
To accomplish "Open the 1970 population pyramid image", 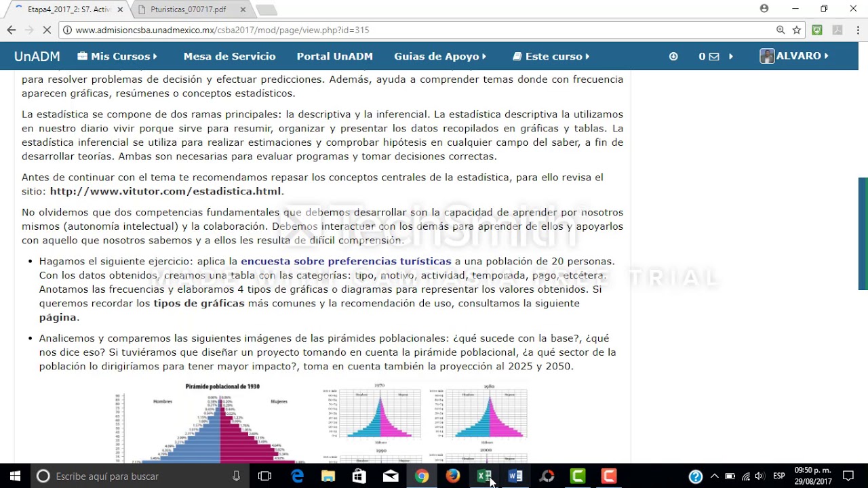I will coord(379,414).
